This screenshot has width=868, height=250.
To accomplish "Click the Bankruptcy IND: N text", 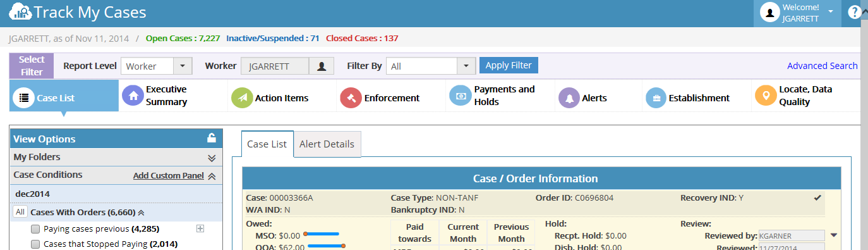I will click(x=428, y=209).
